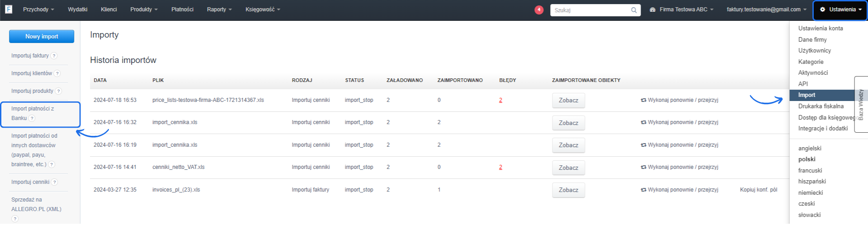
Task: Click help icon after braintree, etc.
Action: coord(52,164)
